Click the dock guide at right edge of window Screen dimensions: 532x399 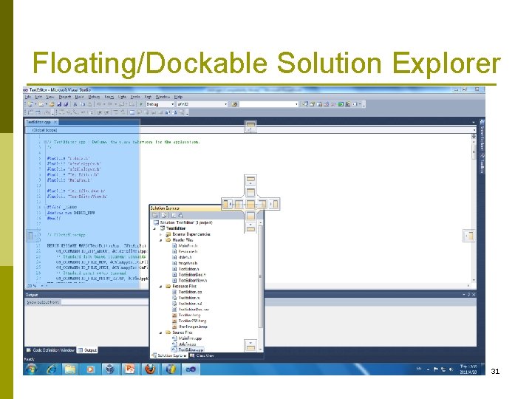coord(469,236)
